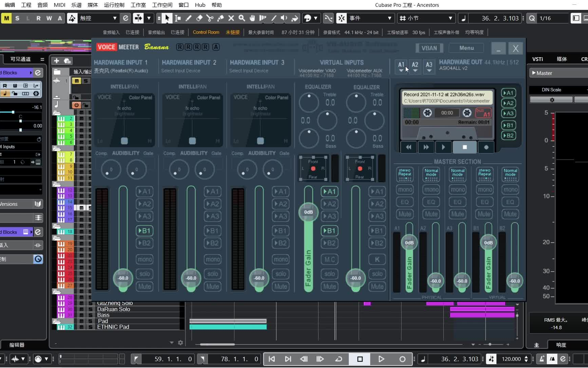The height and width of the screenshot is (368, 588).
Task: Open A3 hardware out device dropdown
Action: tap(429, 67)
